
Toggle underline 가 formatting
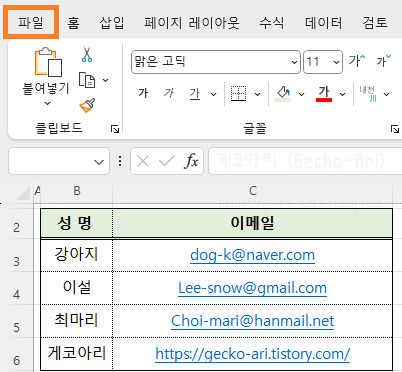click(x=195, y=94)
